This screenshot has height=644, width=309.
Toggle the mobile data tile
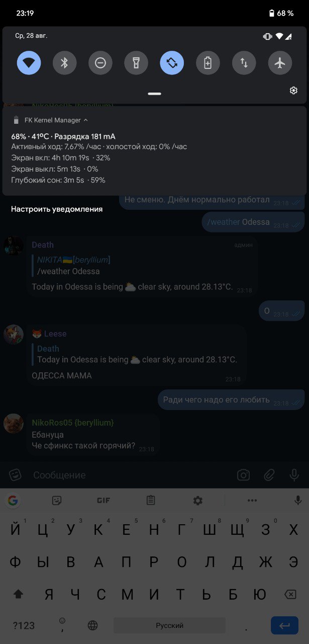click(x=244, y=63)
